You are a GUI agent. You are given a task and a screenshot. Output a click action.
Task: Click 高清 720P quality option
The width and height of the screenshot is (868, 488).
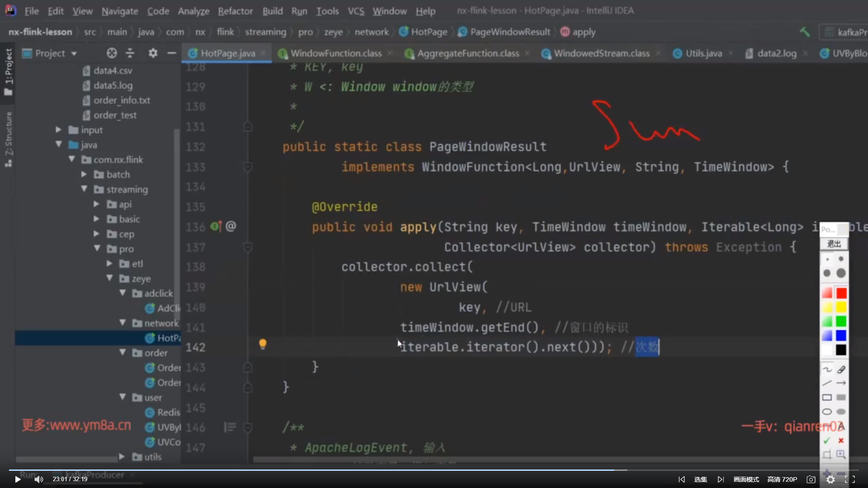point(782,479)
